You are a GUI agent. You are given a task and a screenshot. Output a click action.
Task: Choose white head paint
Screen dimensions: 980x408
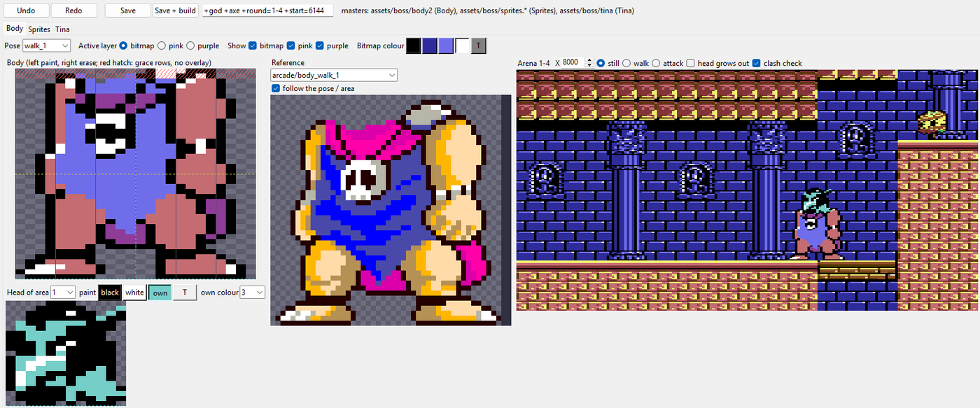point(135,293)
